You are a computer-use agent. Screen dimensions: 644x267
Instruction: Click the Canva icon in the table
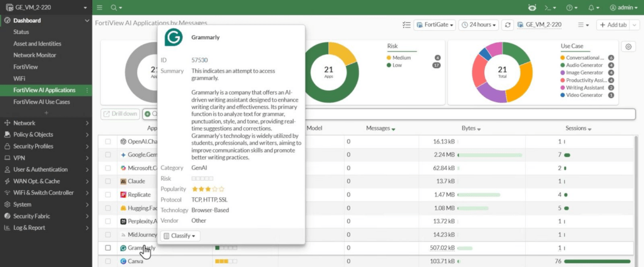123,261
